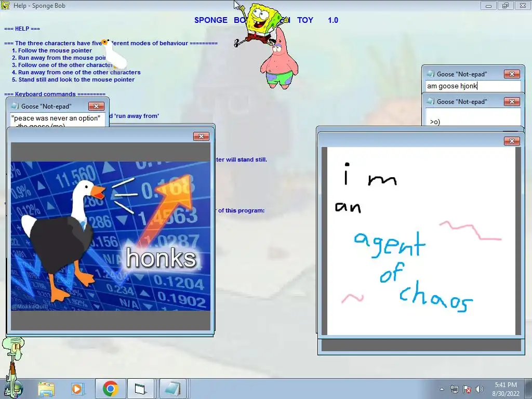
Task: Click '3. Follow one of the other' line
Action: (x=62, y=65)
